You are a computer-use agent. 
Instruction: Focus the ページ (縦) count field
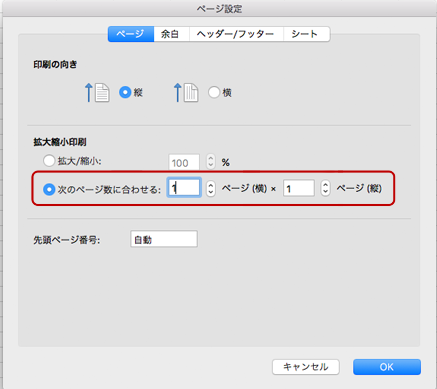(299, 188)
